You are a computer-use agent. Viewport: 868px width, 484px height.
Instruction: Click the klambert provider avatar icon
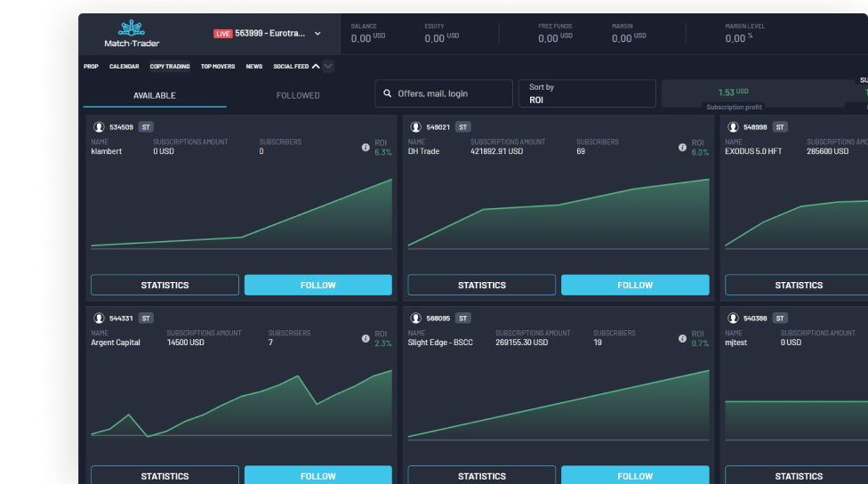coord(99,127)
